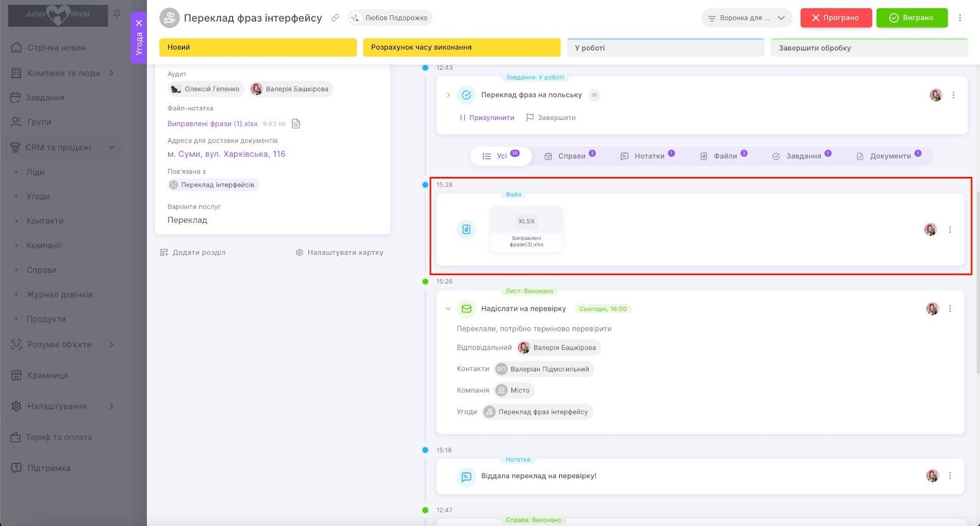Expand Компанія та люди submenu
The image size is (980, 526).
(111, 73)
